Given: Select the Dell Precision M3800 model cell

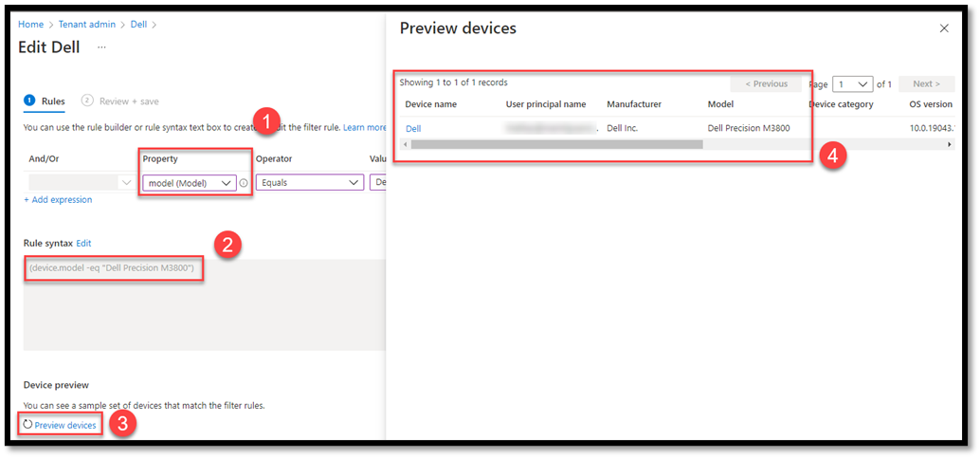Looking at the screenshot, I should [x=749, y=128].
